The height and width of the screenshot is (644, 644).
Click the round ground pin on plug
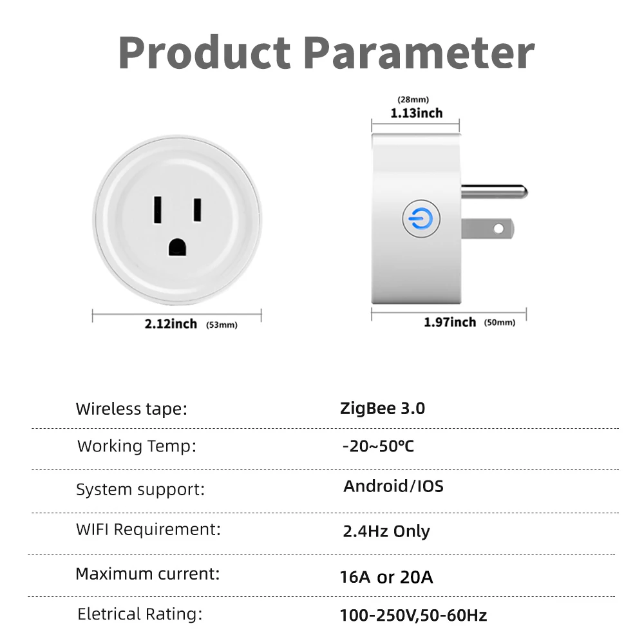[x=494, y=192]
